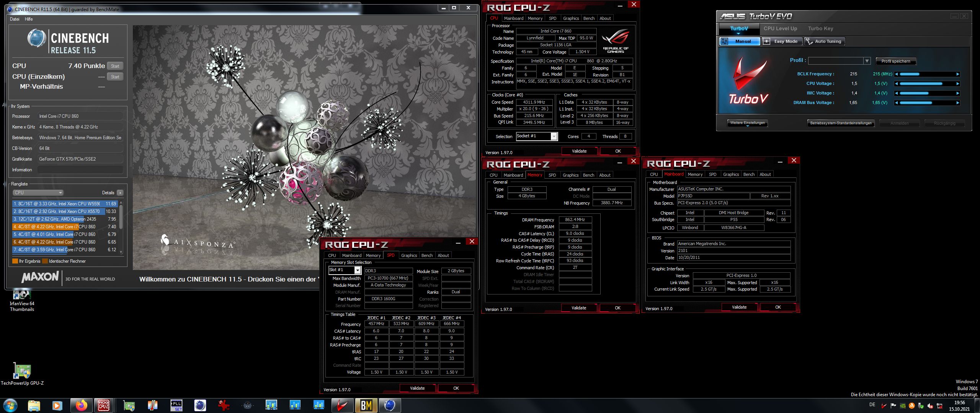Switch to CPU Level Up tab in TurboV EVO
The image size is (980, 413).
click(780, 29)
